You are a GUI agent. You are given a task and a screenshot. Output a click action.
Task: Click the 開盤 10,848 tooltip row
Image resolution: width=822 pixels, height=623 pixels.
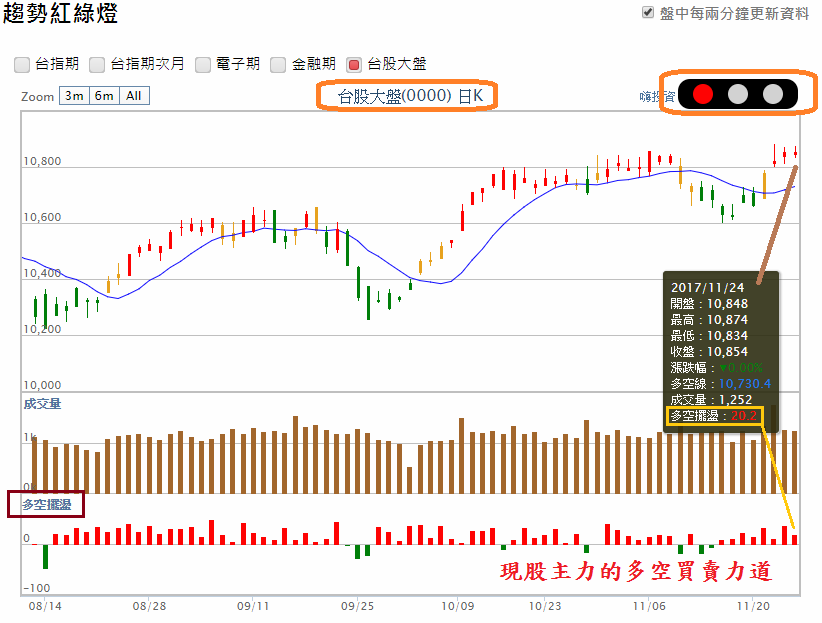[709, 304]
